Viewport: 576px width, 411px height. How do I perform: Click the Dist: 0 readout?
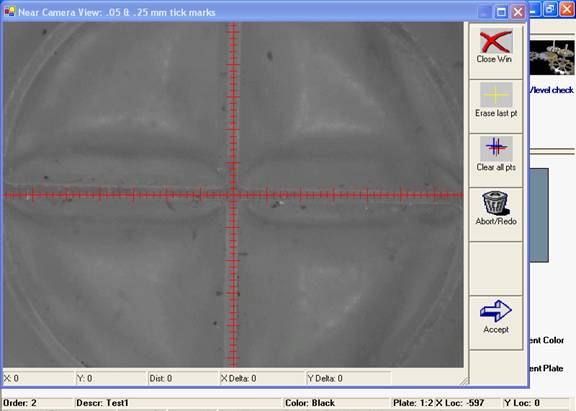pyautogui.click(x=183, y=378)
